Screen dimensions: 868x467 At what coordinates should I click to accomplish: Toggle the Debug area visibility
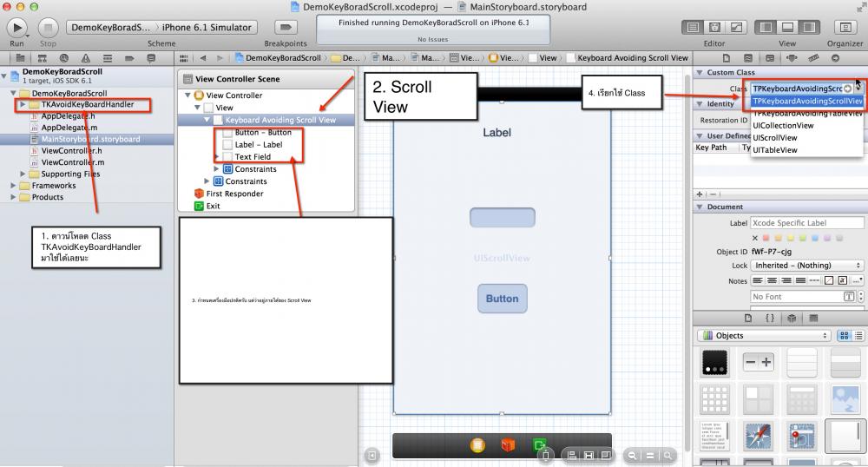click(788, 27)
